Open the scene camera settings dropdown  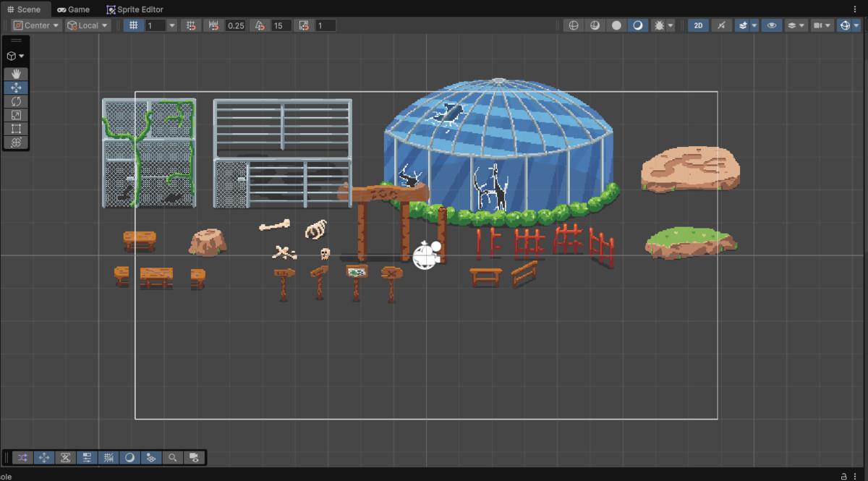[x=822, y=25]
